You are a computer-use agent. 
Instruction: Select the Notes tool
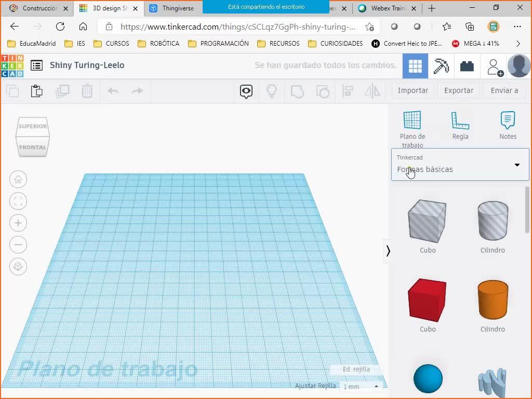508,125
